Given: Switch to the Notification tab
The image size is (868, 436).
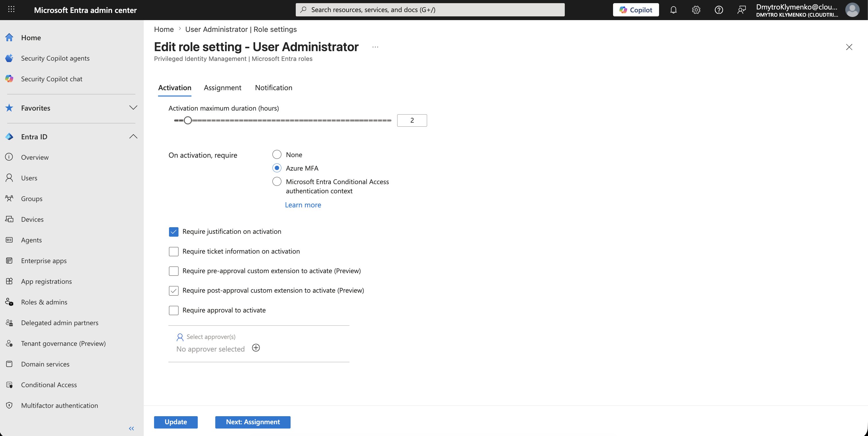Looking at the screenshot, I should point(273,88).
